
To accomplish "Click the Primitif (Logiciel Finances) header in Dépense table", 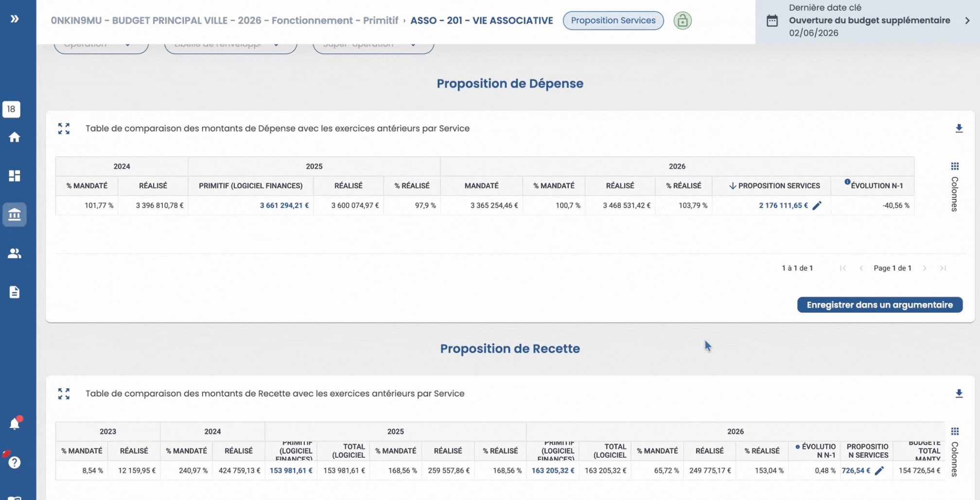I will [x=250, y=186].
